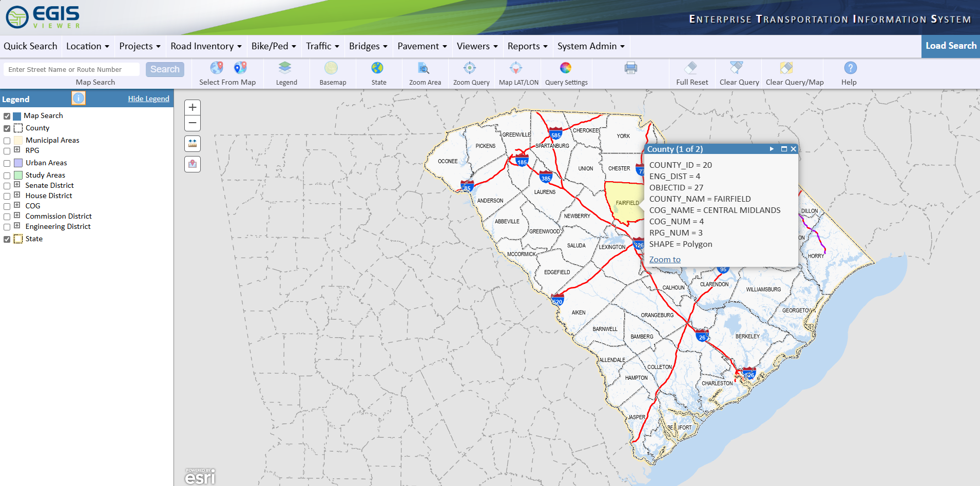This screenshot has height=486, width=980.
Task: Click the Zoom to link in popup
Action: 665,260
